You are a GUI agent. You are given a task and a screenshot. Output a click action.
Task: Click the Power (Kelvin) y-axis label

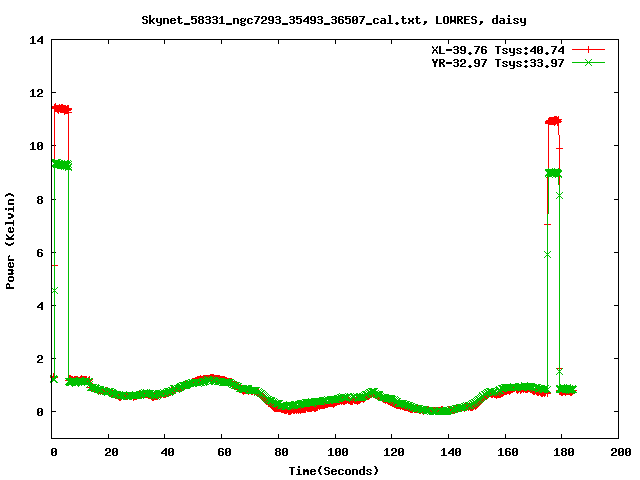pos(11,239)
